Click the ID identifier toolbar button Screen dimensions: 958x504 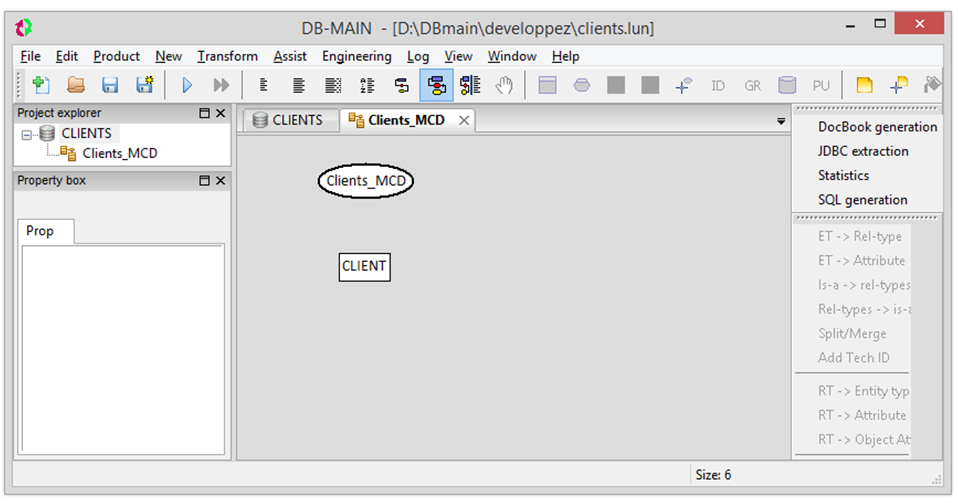pos(718,86)
